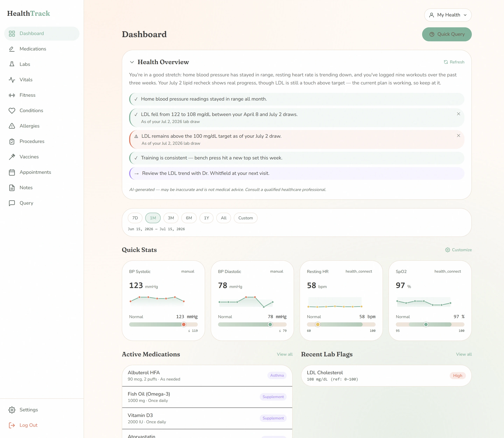Viewport: 504px width, 438px height.
Task: Click the Settings gear icon
Action: point(12,410)
